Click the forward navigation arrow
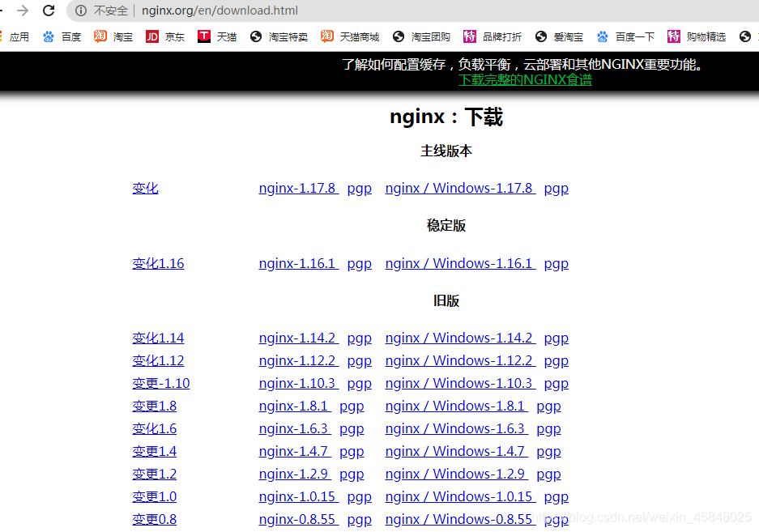Viewport: 759px width, 532px height. pos(22,11)
